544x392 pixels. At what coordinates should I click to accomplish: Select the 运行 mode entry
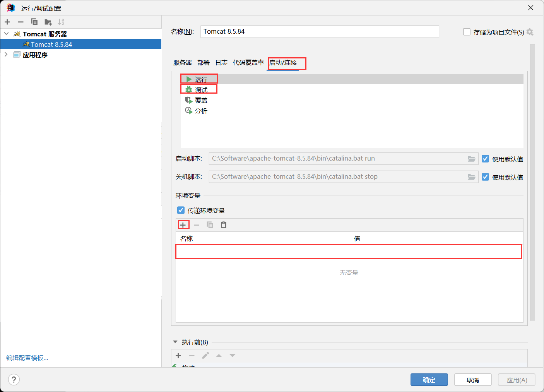(x=352, y=79)
